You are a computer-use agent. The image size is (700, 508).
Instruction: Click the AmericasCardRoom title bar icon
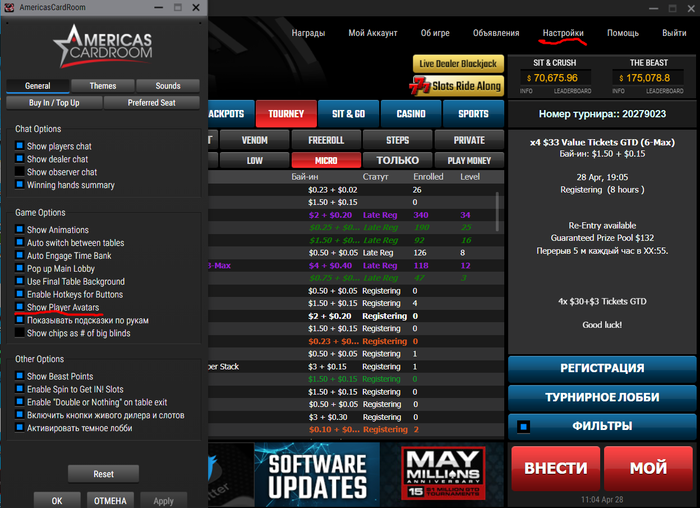(8, 7)
